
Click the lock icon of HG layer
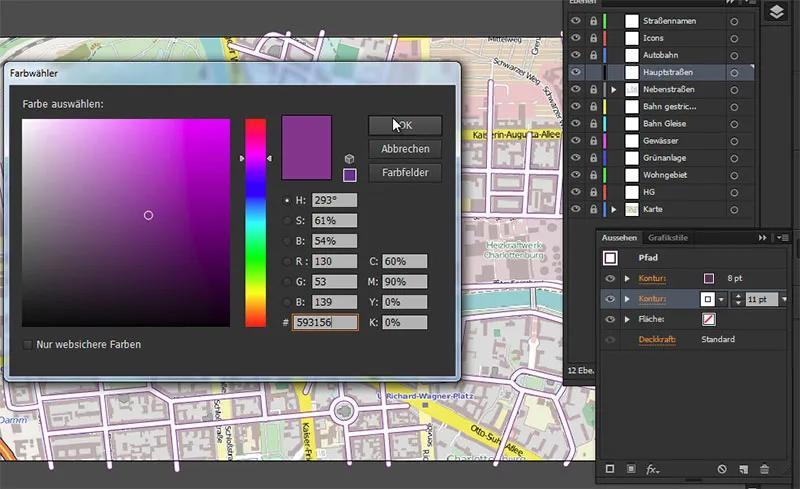(x=593, y=192)
